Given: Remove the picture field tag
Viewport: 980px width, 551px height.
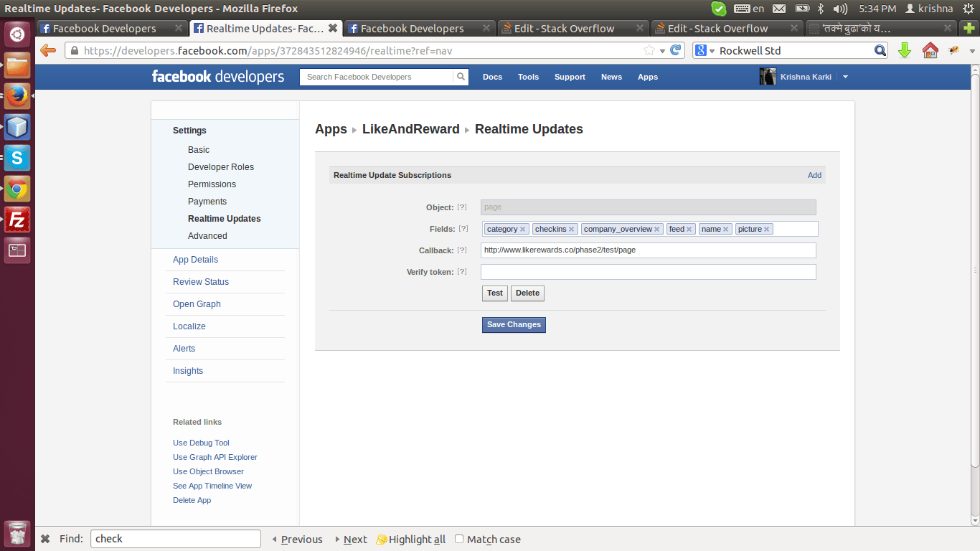Looking at the screenshot, I should [767, 230].
